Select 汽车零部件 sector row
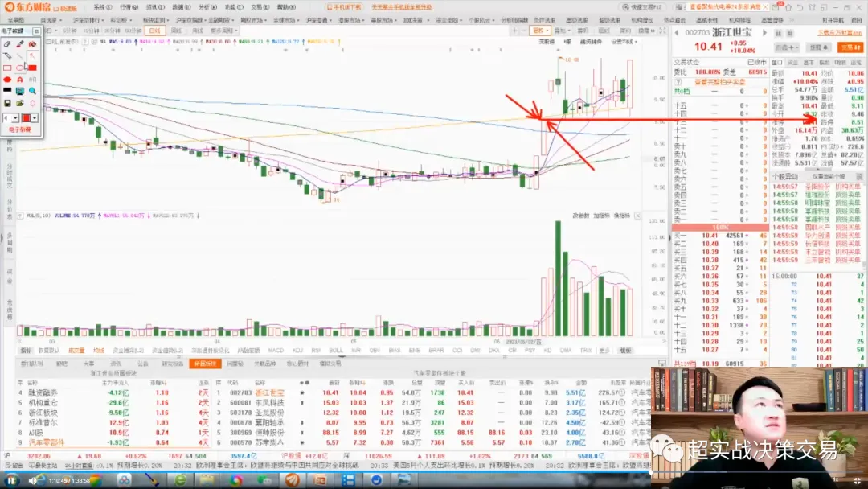 point(113,442)
